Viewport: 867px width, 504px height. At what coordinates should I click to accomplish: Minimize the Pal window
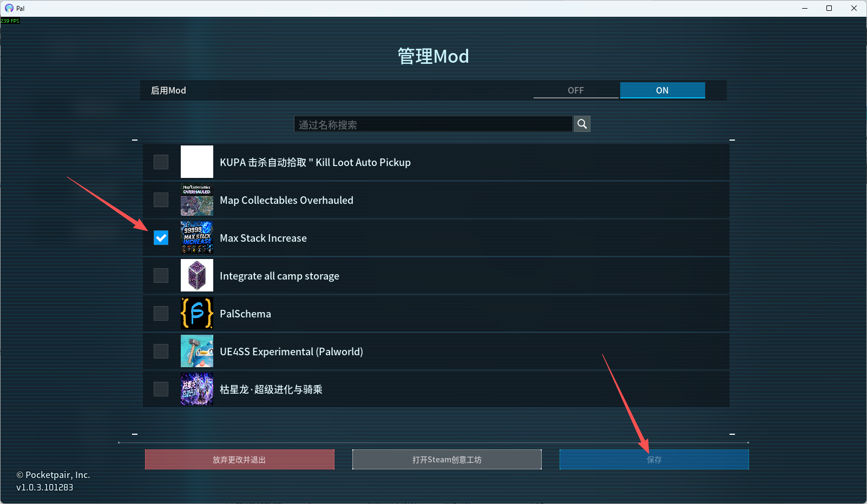[x=805, y=8]
